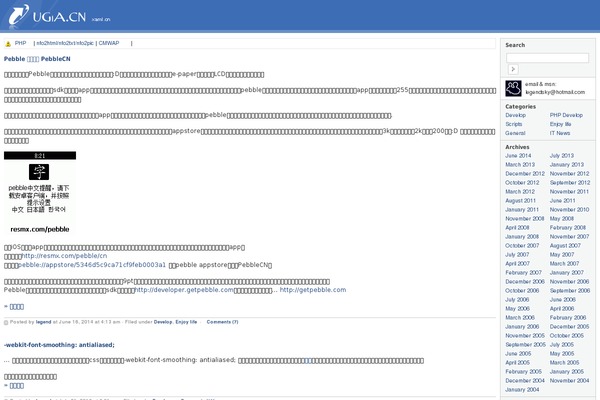Click read more under the font-smoothing post

pos(16,386)
